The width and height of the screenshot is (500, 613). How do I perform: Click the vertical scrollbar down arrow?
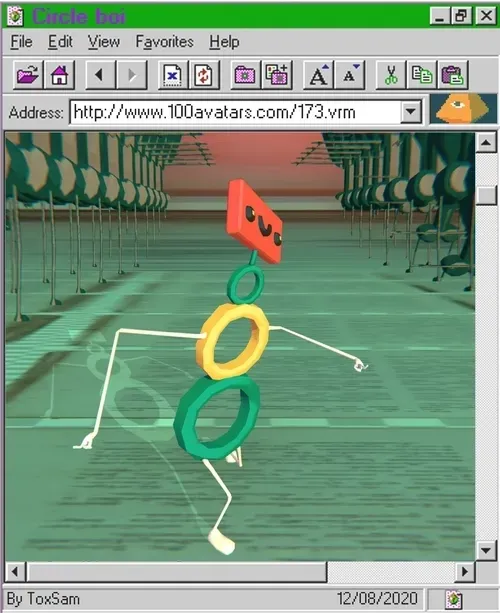(486, 550)
